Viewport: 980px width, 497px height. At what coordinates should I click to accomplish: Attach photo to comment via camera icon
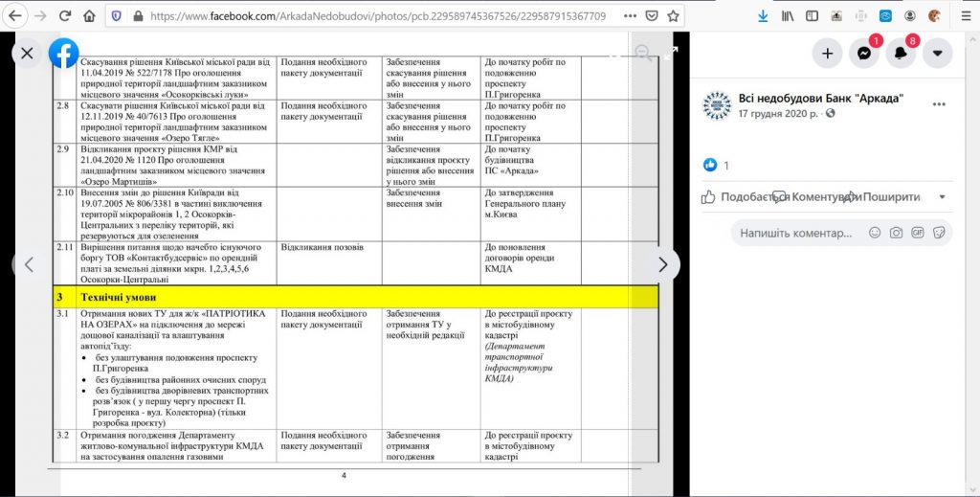896,233
